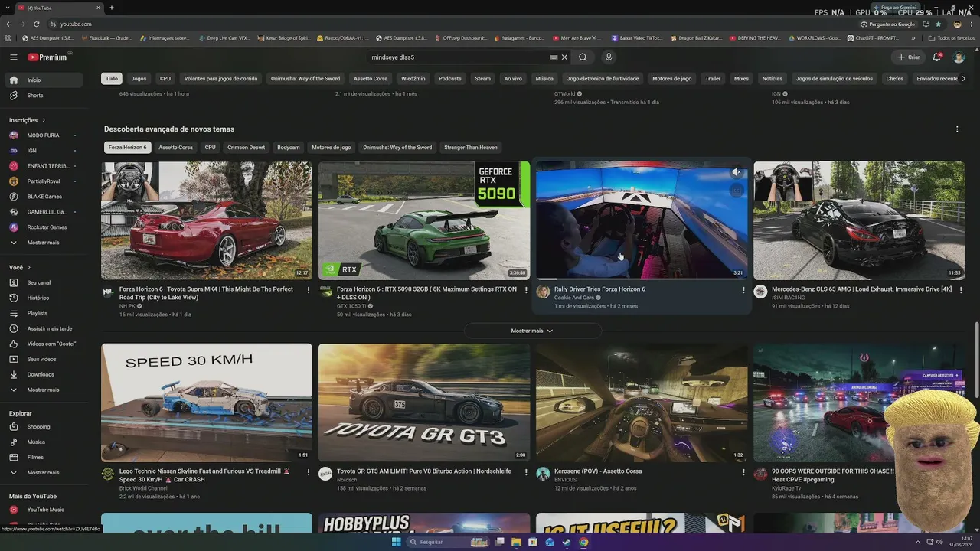
Task: Open Seu canal in the sidebar
Action: (39, 282)
